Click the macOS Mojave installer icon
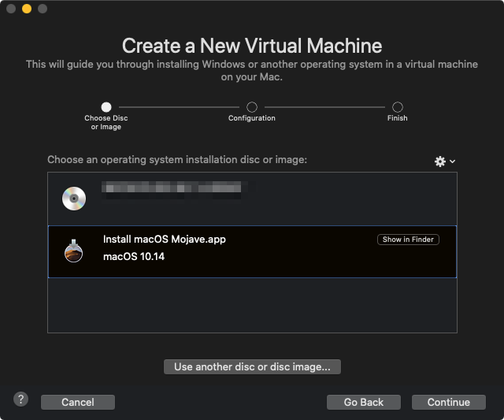 click(x=73, y=251)
